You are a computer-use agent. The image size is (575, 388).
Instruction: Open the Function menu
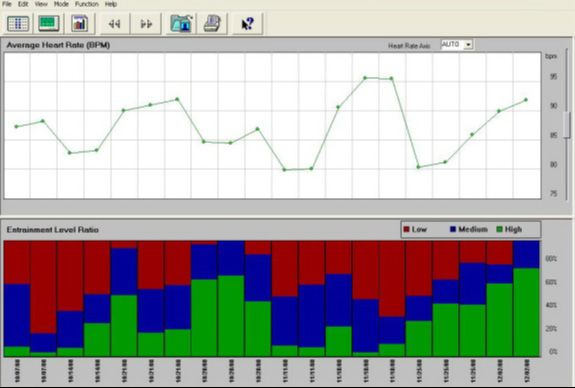coord(87,4)
